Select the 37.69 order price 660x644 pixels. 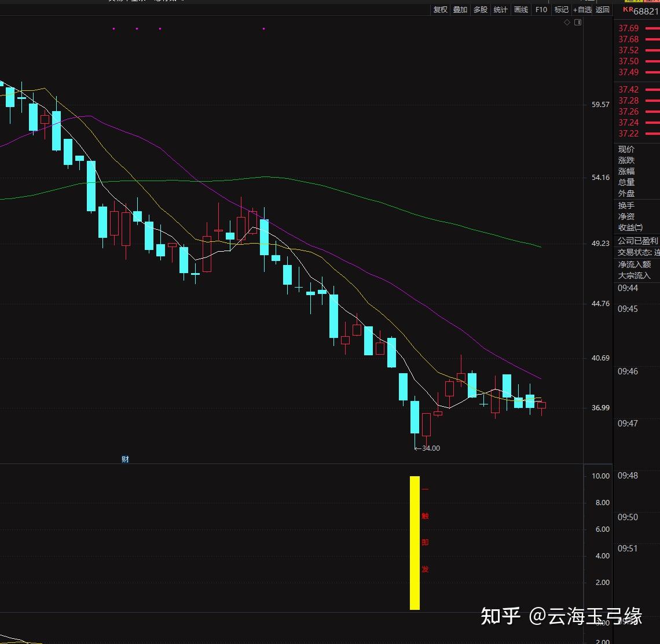[628, 28]
